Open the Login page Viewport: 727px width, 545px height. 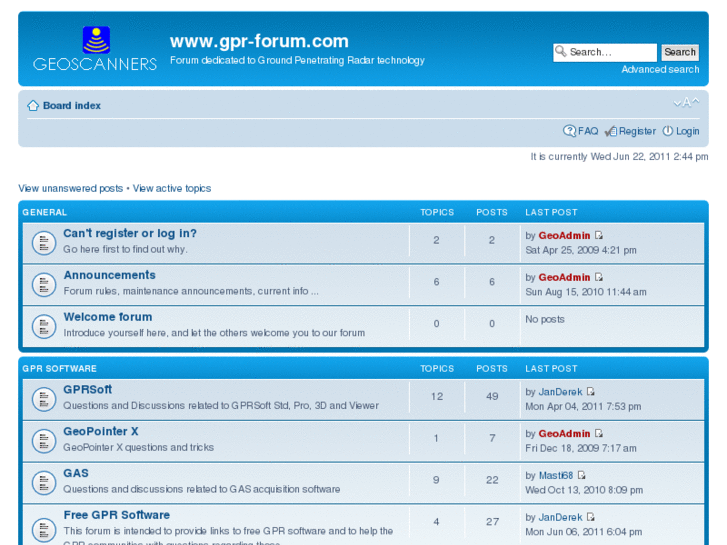click(x=687, y=131)
